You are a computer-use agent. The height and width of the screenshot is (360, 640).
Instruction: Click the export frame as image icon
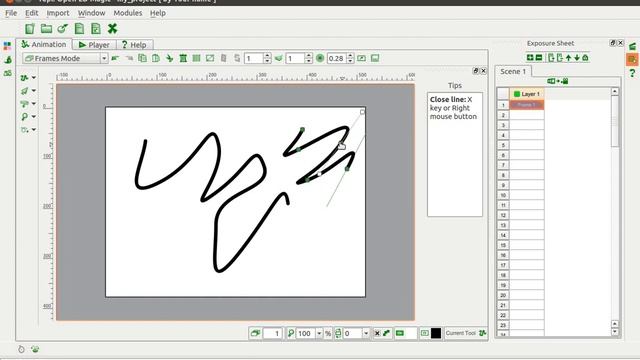(x=362, y=58)
